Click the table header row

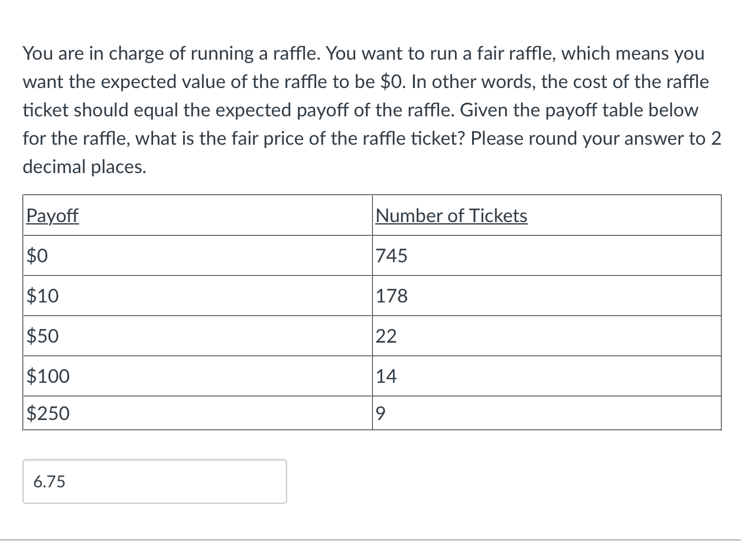[371, 215]
